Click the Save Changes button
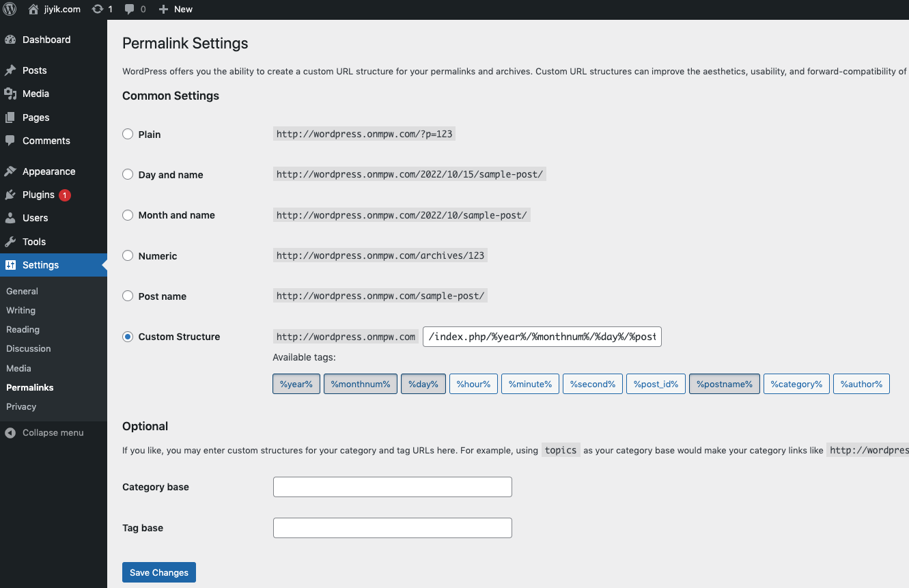Image resolution: width=909 pixels, height=588 pixels. pos(159,572)
